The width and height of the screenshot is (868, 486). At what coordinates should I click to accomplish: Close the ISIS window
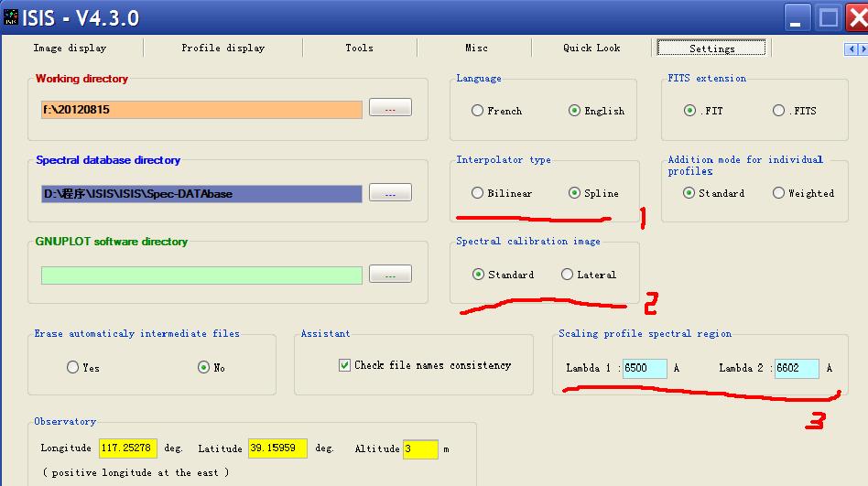(x=857, y=17)
